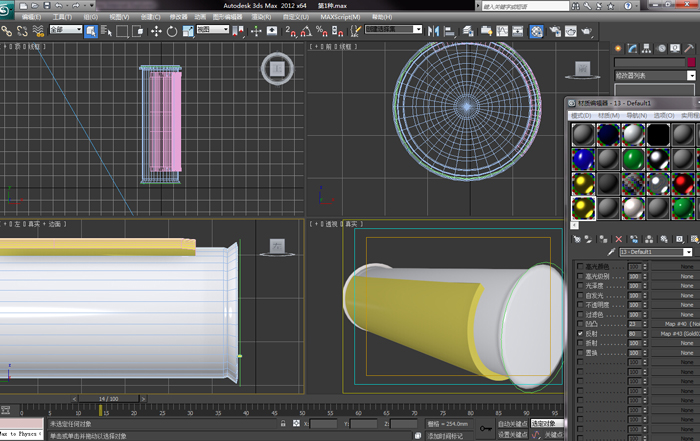Disable the 反射 map checkbox

(x=580, y=333)
